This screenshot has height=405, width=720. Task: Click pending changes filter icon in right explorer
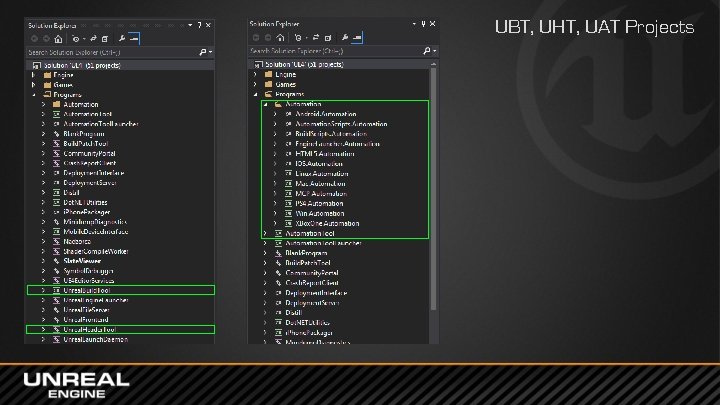coord(298,38)
